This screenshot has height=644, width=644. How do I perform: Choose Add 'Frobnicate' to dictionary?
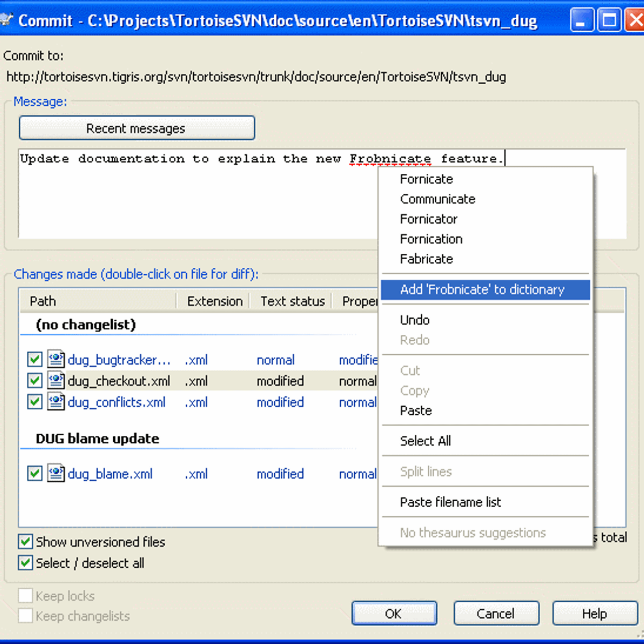(x=482, y=290)
